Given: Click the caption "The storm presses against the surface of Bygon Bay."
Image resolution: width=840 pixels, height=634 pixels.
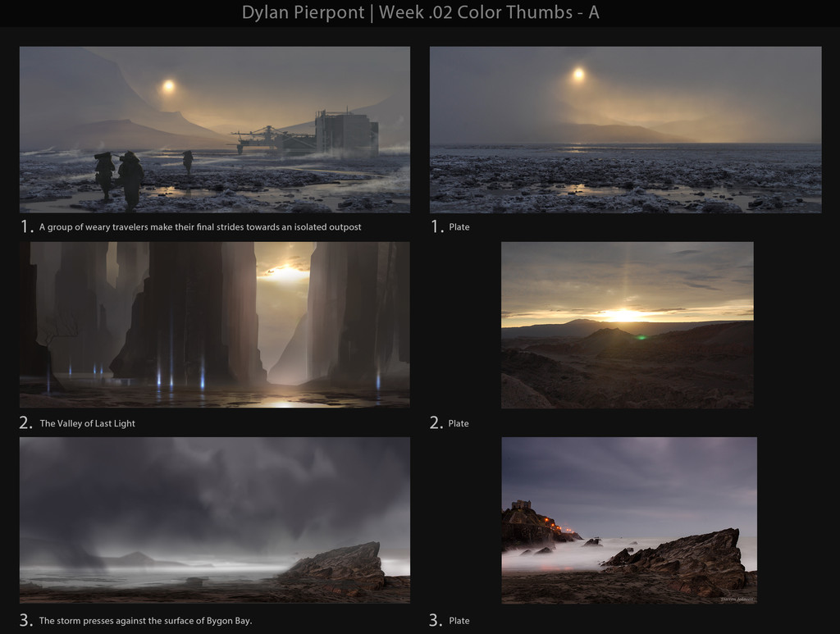Looking at the screenshot, I should [145, 621].
